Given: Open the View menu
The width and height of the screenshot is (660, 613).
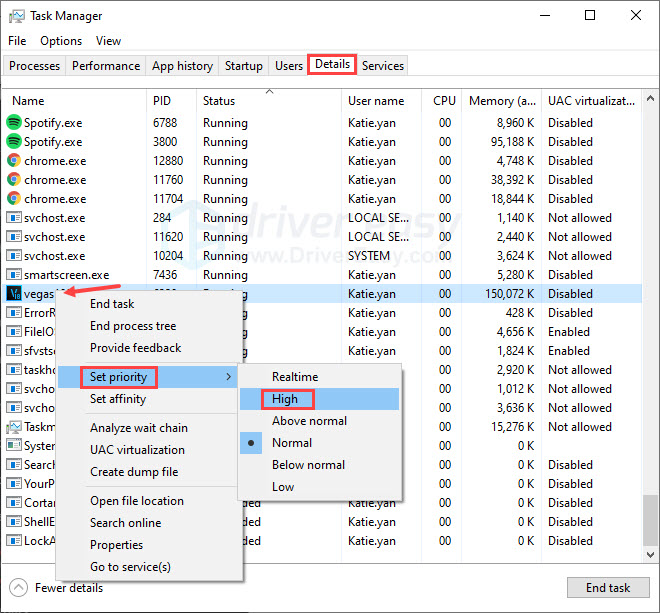Looking at the screenshot, I should click(108, 41).
